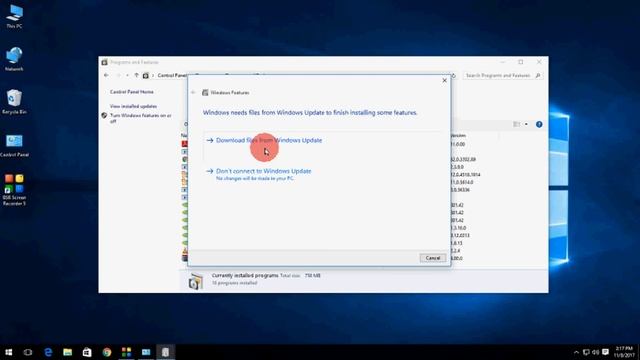Open File Explorer from taskbar
The height and width of the screenshot is (360, 640).
click(x=67, y=352)
